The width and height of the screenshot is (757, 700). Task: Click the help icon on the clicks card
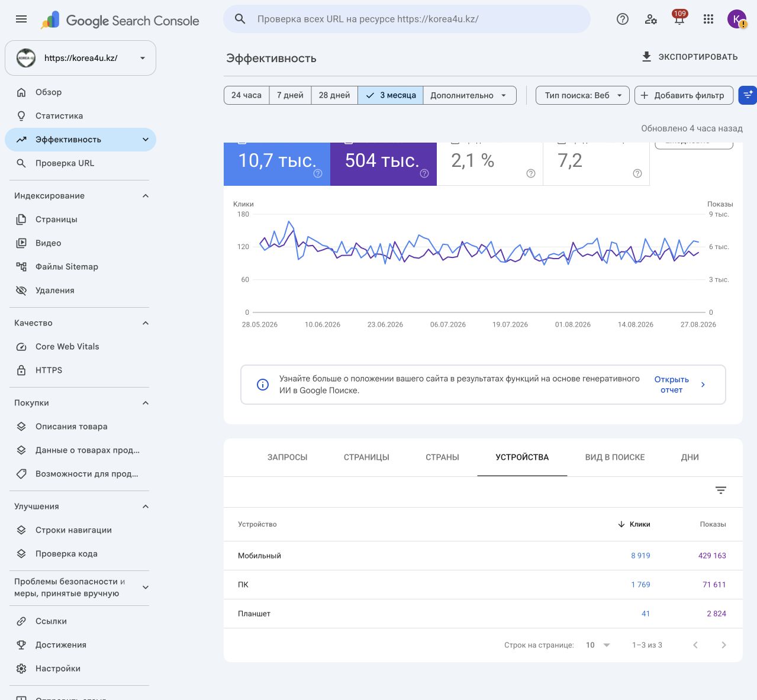coord(318,173)
